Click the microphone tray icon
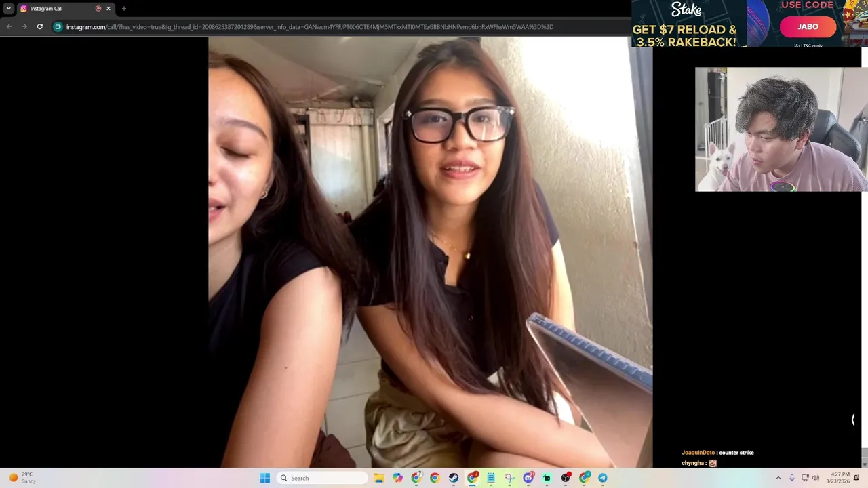Screen dimensions: 868x488 tap(792, 478)
